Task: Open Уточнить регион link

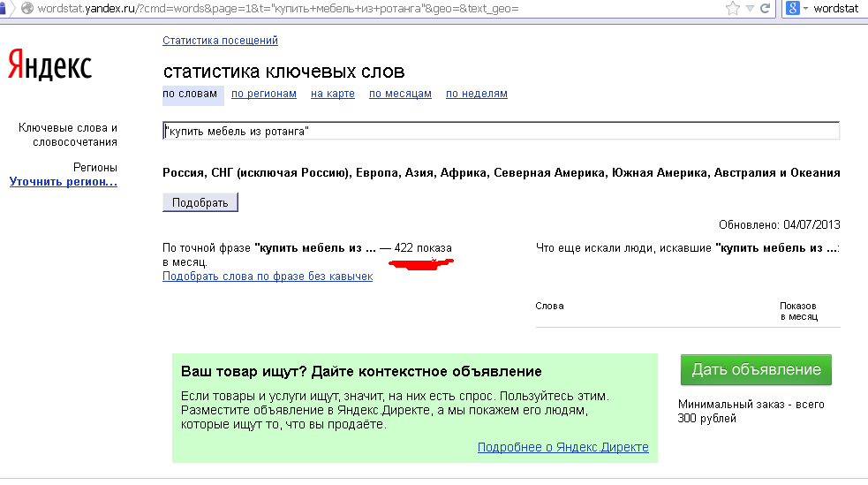Action: [64, 182]
